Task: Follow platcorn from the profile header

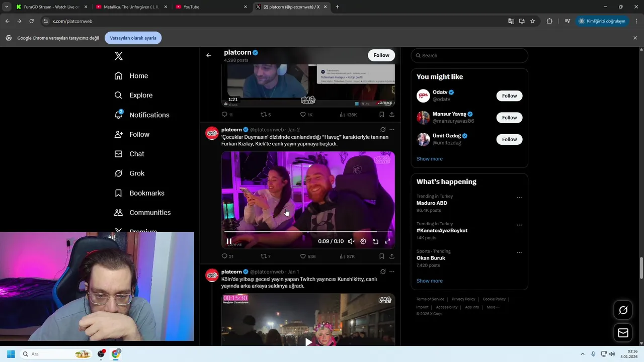Action: click(381, 55)
